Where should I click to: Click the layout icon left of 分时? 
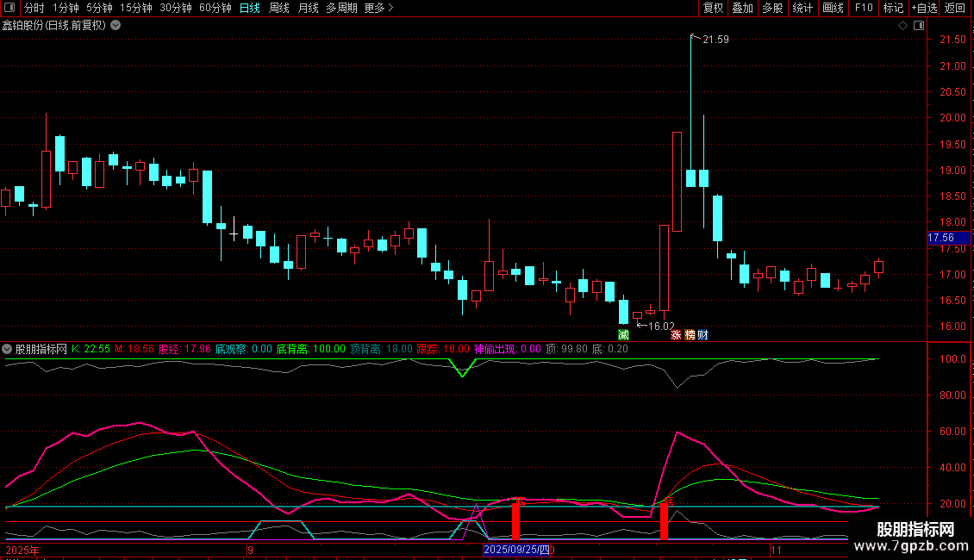(10, 8)
